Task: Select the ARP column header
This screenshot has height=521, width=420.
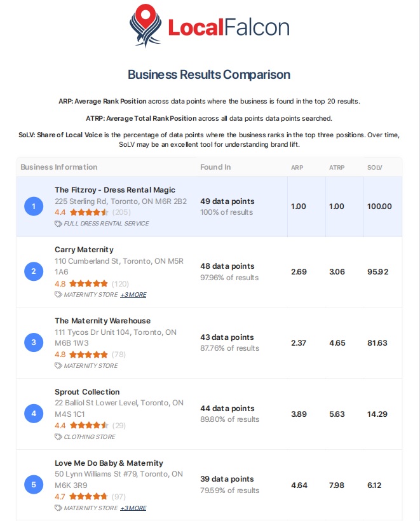Action: click(x=297, y=168)
